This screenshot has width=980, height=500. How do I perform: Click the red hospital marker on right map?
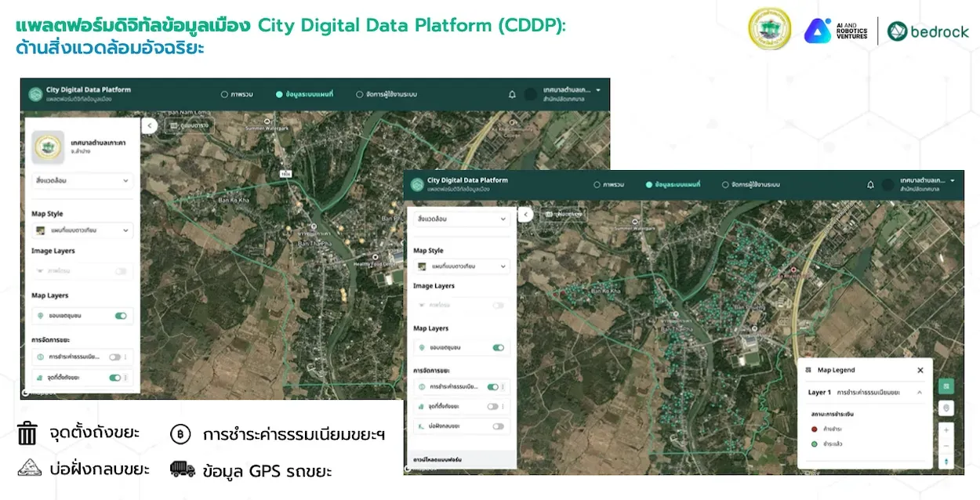792,271
